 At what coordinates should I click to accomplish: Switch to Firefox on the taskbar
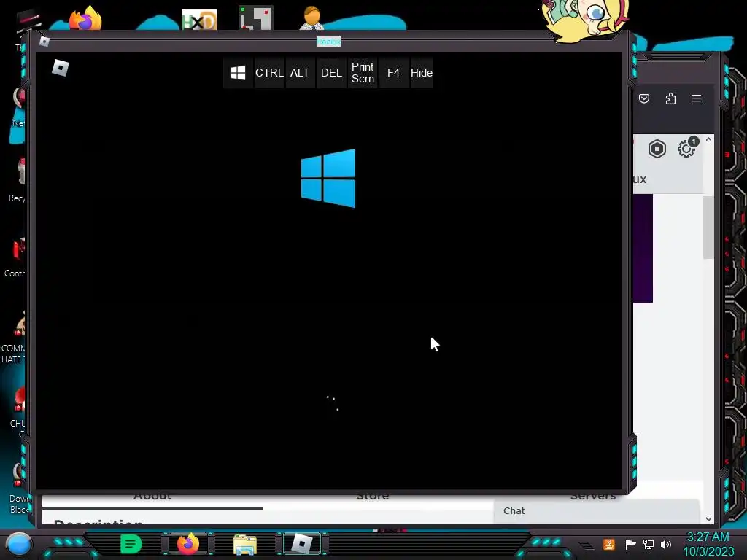click(188, 543)
